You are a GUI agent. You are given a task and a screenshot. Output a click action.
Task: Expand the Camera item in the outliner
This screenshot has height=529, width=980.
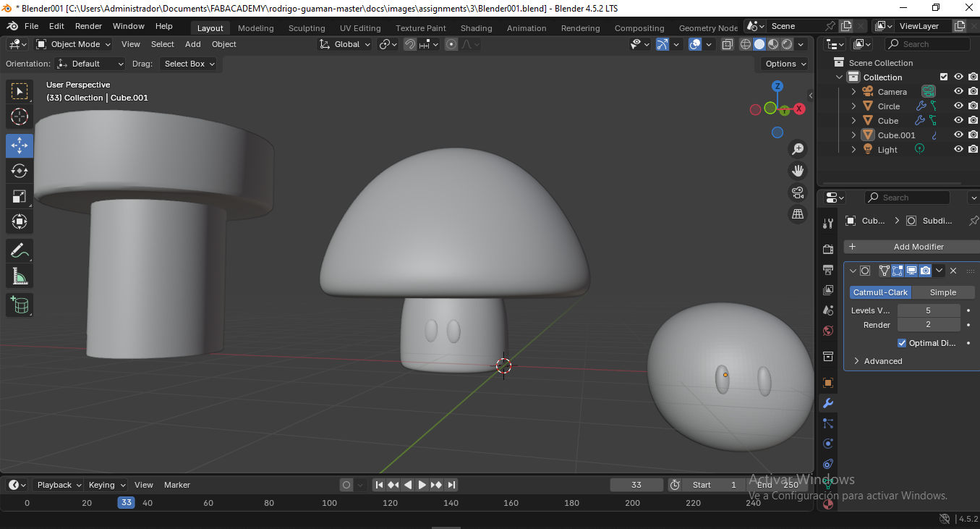pyautogui.click(x=853, y=91)
